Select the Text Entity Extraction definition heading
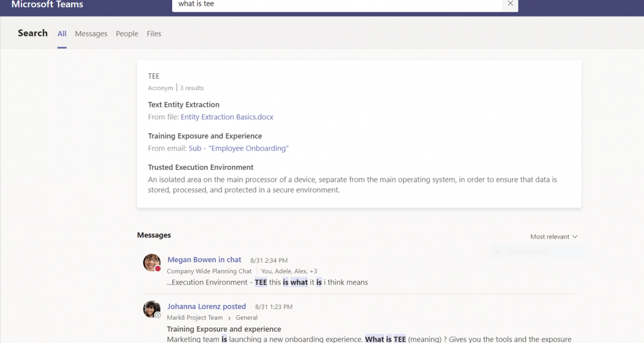 click(x=184, y=105)
